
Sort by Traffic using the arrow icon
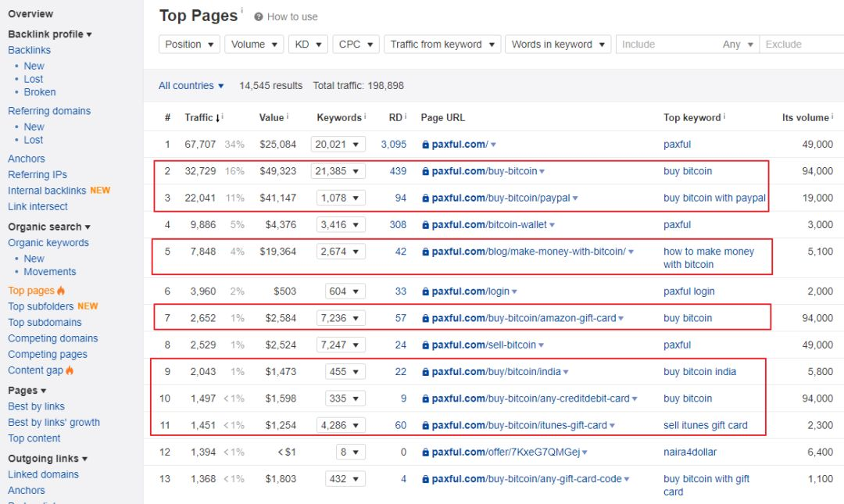(x=217, y=118)
